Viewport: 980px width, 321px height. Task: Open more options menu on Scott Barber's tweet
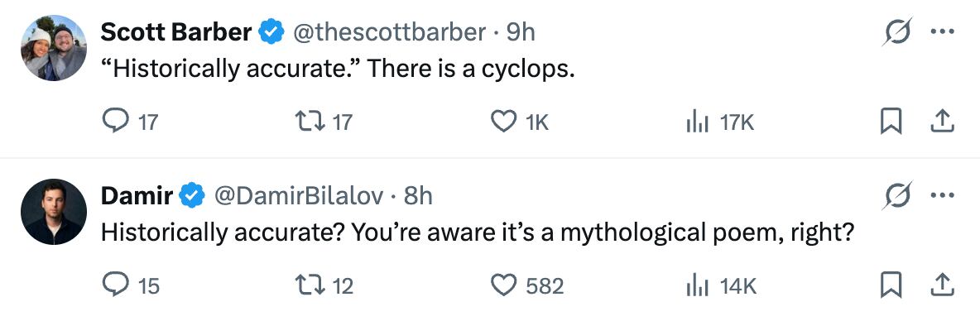point(942,31)
